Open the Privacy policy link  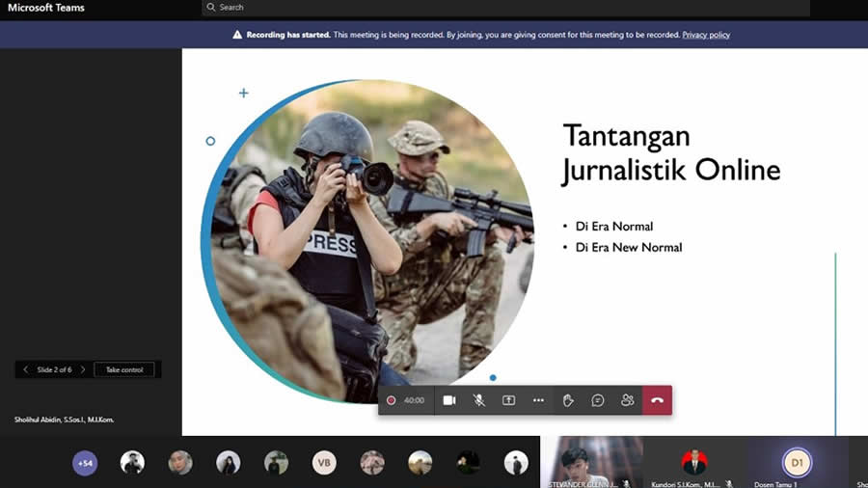point(706,35)
